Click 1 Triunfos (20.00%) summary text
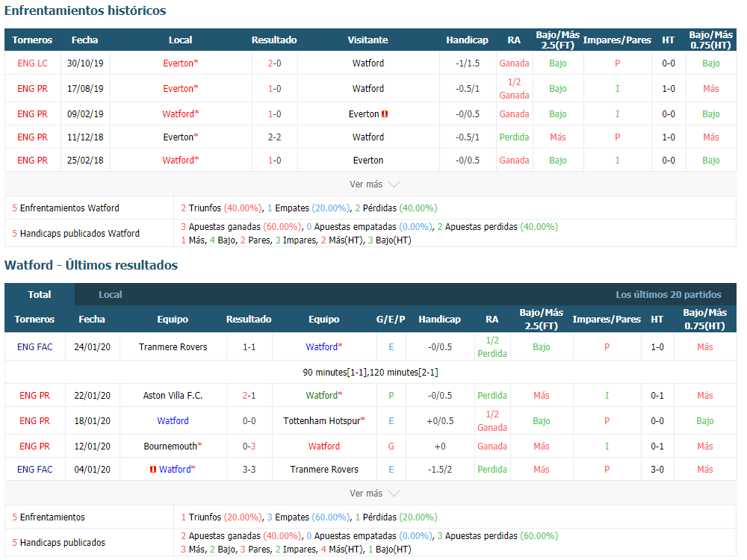The width and height of the screenshot is (747, 560). coord(221,517)
